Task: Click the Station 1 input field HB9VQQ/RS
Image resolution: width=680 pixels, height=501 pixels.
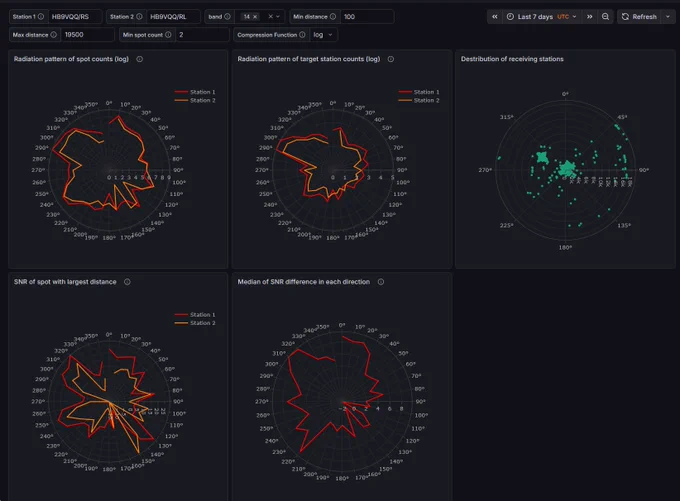Action: (75, 16)
